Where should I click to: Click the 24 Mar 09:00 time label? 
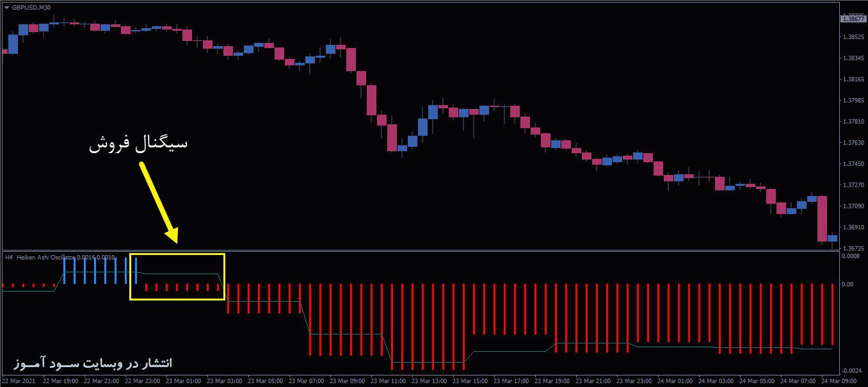839,381
